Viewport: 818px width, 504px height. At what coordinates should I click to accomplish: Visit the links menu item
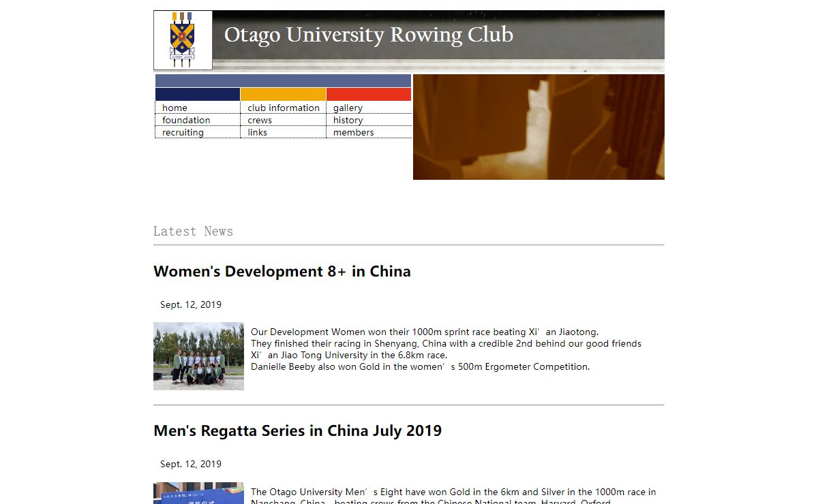[257, 132]
